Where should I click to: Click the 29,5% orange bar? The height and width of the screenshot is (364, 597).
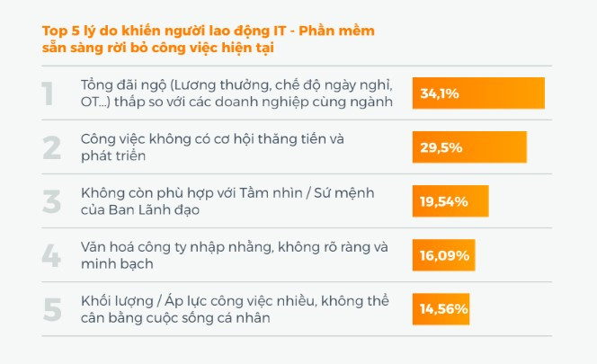[469, 147]
